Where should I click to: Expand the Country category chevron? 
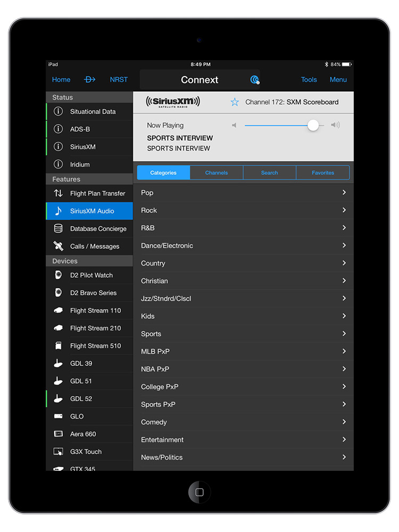tap(344, 263)
